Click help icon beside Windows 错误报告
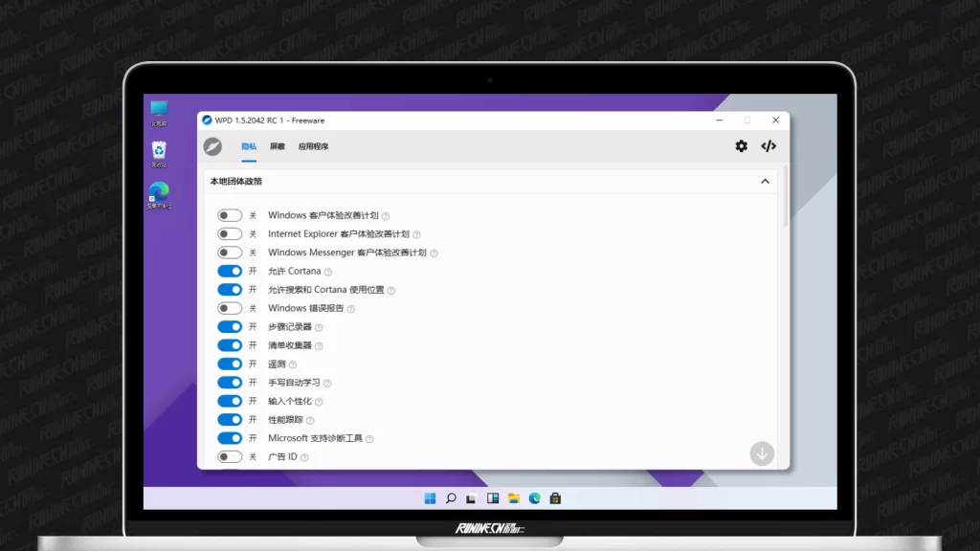Screen dimensions: 980x551 (351, 309)
